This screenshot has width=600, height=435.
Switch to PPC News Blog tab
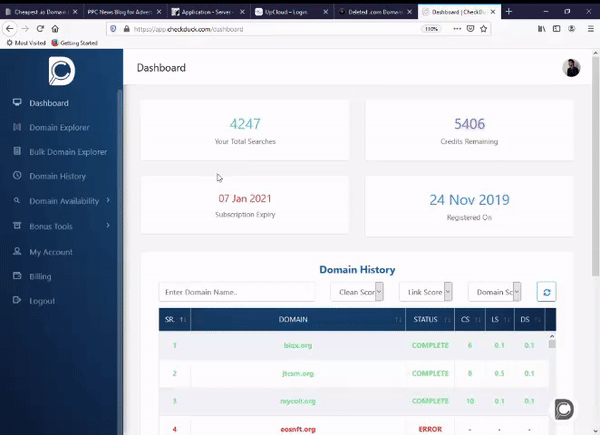pyautogui.click(x=124, y=12)
